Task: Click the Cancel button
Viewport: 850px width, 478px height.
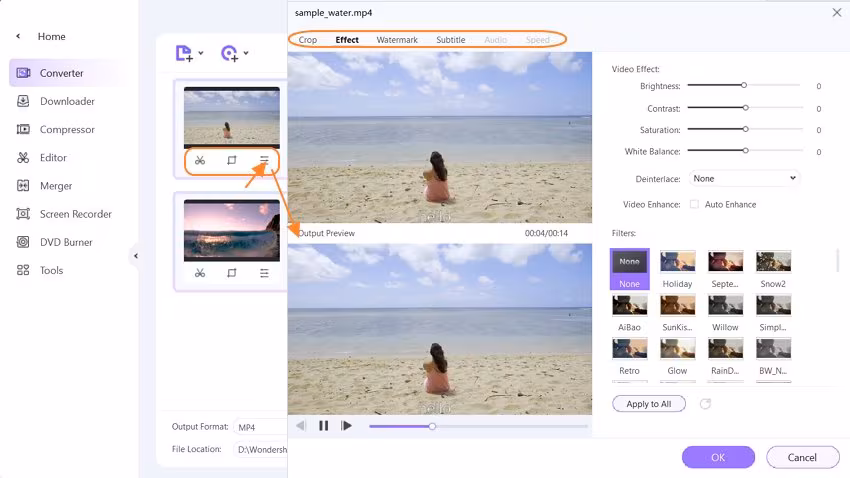Action: click(x=802, y=457)
